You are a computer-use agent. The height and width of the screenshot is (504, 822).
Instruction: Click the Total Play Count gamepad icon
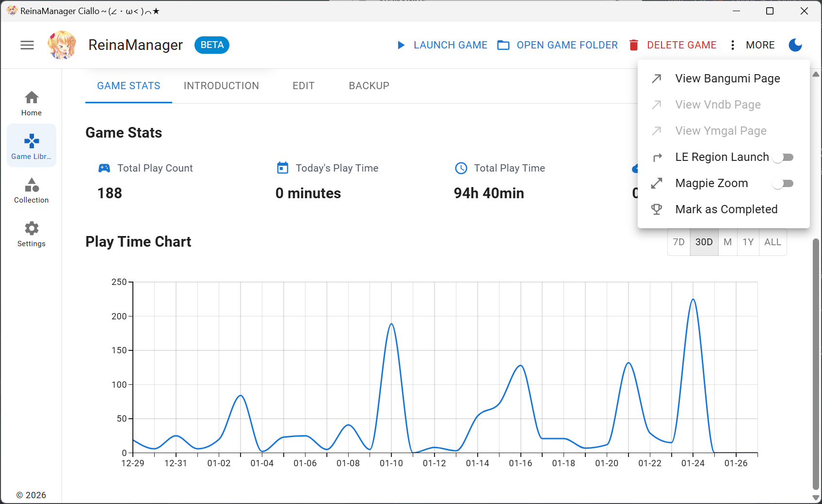point(104,168)
